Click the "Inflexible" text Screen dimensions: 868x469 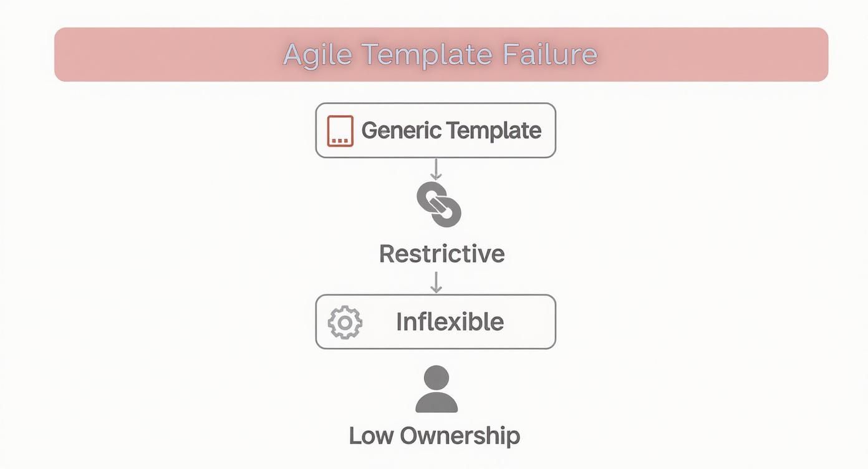coord(450,322)
